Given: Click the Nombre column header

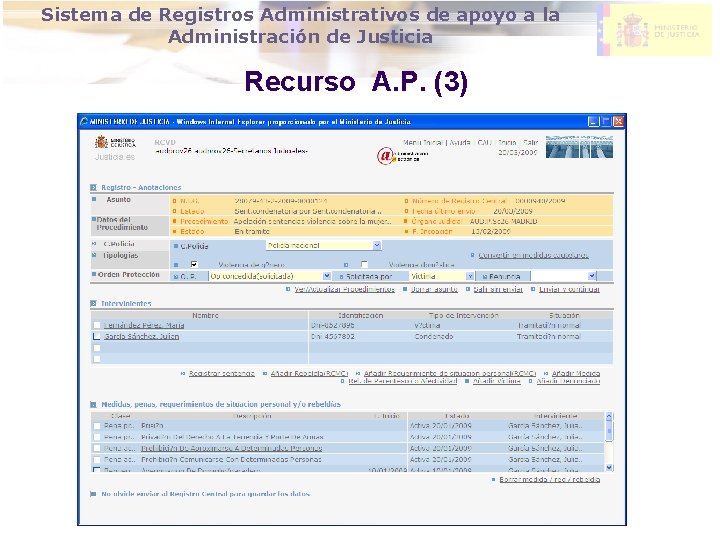Looking at the screenshot, I should pos(205,315).
